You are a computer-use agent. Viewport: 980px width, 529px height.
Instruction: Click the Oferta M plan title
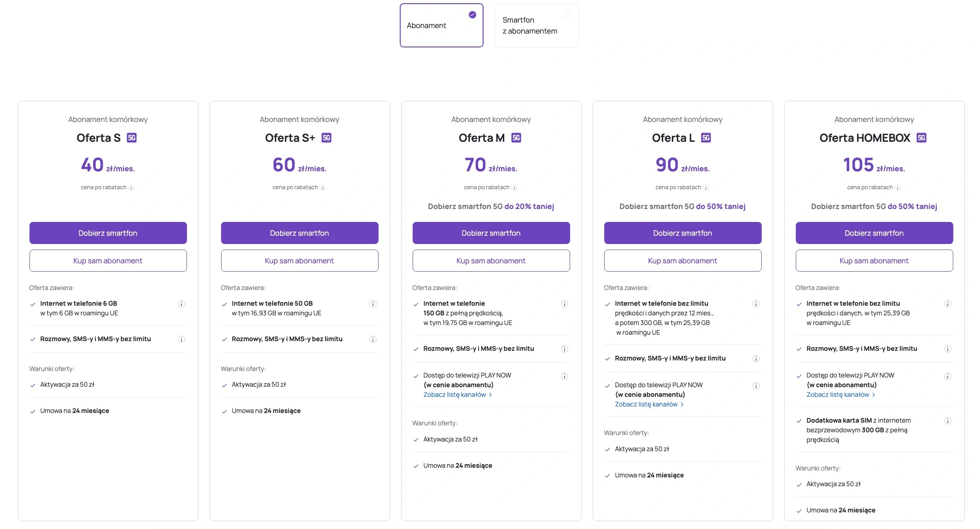482,138
